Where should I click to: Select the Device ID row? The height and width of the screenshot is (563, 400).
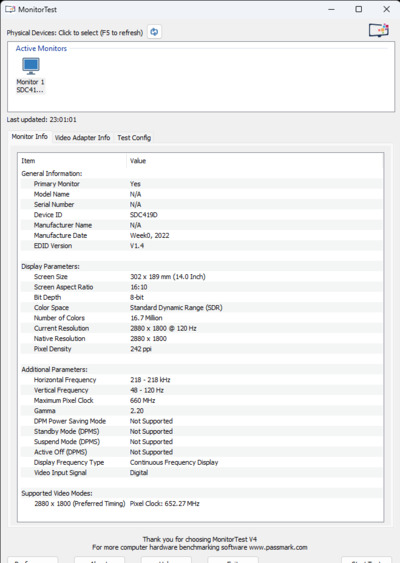click(x=201, y=215)
